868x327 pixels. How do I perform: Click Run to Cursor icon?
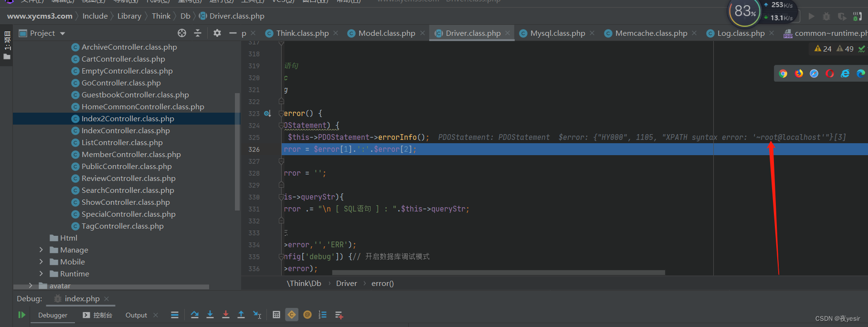pyautogui.click(x=257, y=315)
